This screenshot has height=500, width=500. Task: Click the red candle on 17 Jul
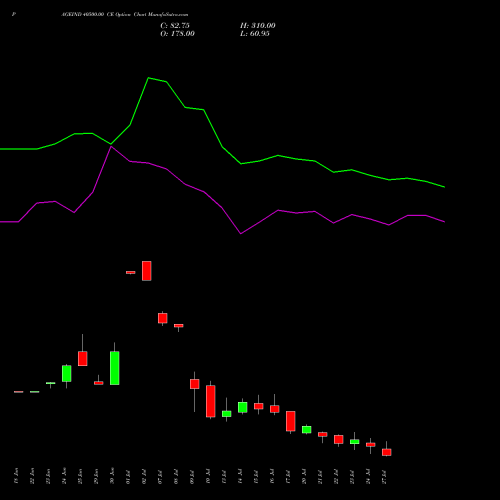[x=291, y=421]
